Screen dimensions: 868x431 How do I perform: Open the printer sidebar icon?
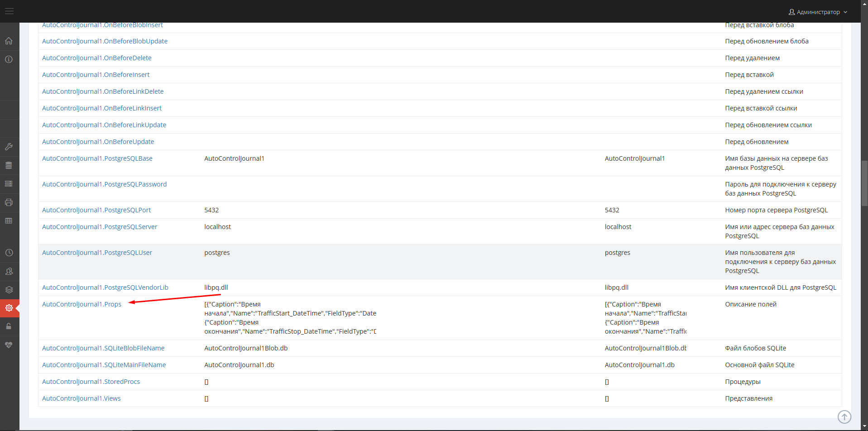coord(9,202)
